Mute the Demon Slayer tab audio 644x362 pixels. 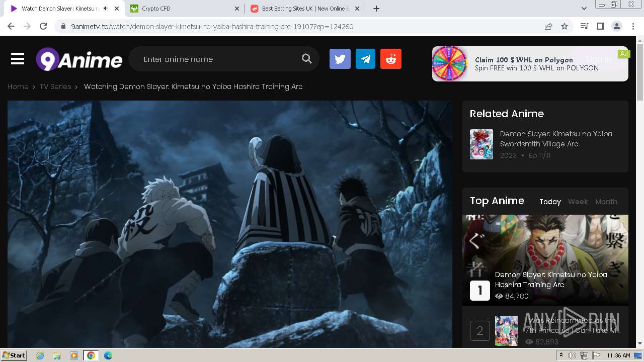tap(106, 9)
